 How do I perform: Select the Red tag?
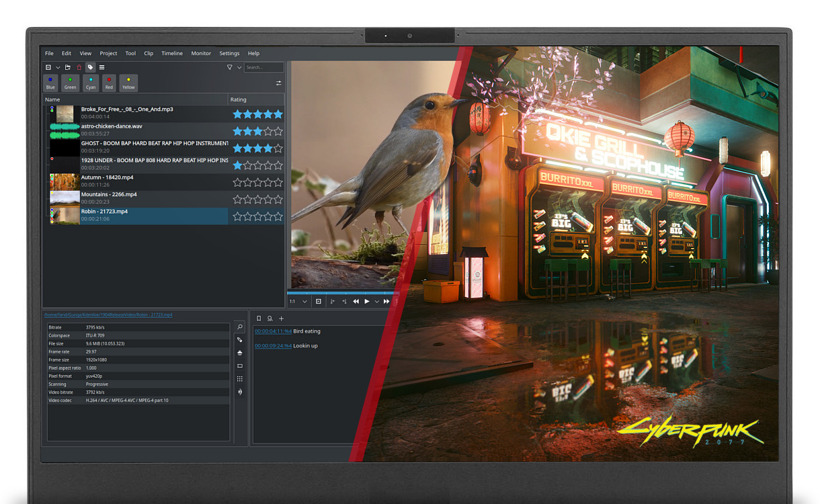[x=109, y=83]
